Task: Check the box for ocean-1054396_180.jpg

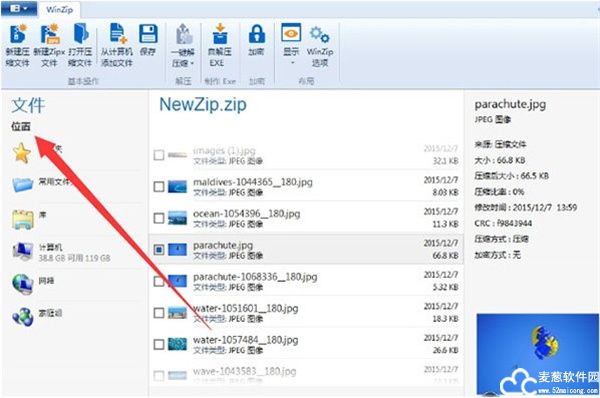Action: pyautogui.click(x=159, y=218)
